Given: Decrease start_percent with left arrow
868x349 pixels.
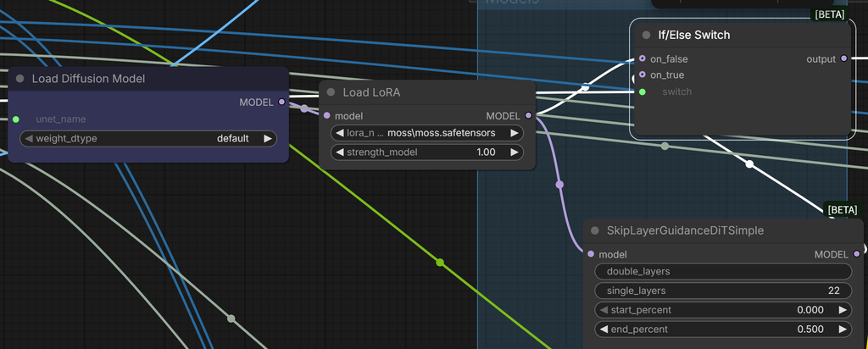Looking at the screenshot, I should pos(604,310).
